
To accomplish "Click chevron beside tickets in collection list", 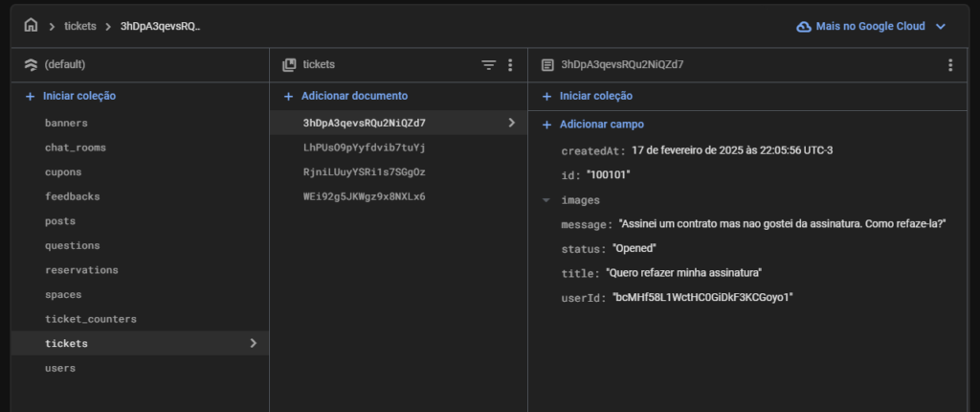I will point(253,343).
